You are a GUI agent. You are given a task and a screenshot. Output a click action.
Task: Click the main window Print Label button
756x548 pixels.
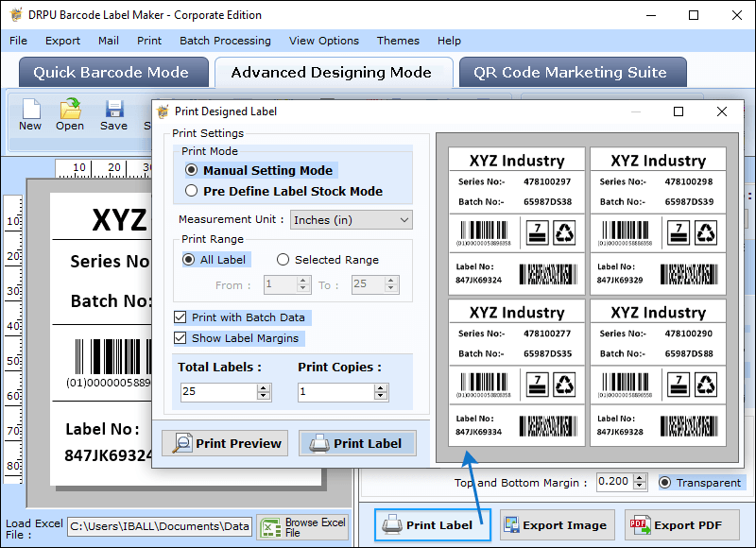click(x=433, y=525)
